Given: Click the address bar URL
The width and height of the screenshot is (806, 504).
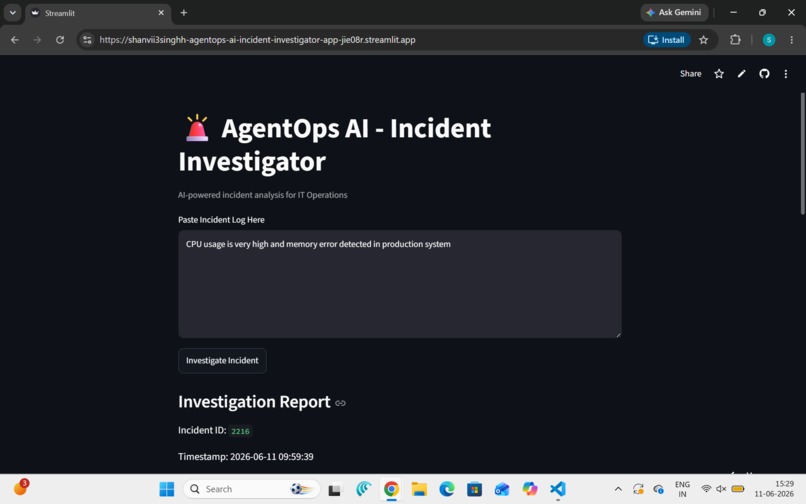Looking at the screenshot, I should 257,40.
